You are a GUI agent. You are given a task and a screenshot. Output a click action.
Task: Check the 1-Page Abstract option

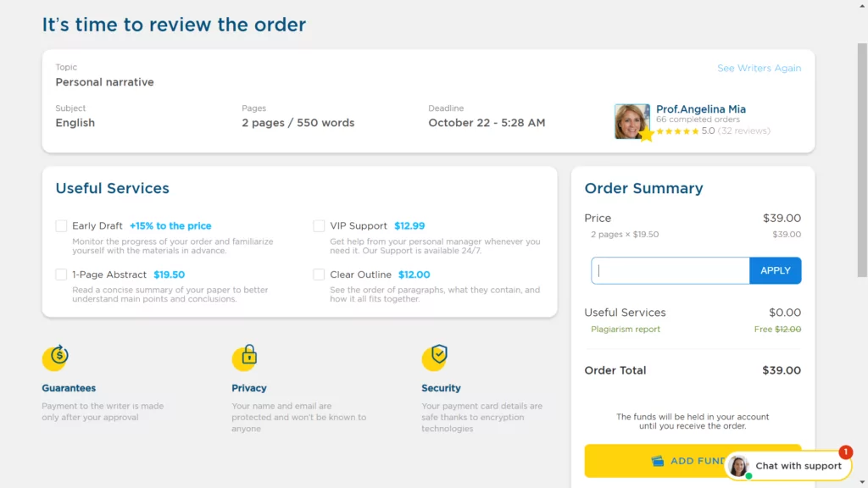(x=61, y=274)
